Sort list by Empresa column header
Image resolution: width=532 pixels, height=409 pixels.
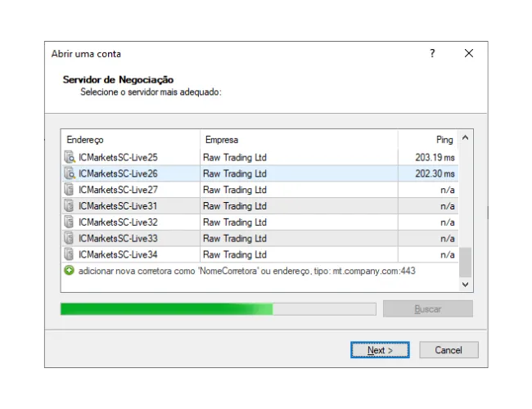[299, 140]
